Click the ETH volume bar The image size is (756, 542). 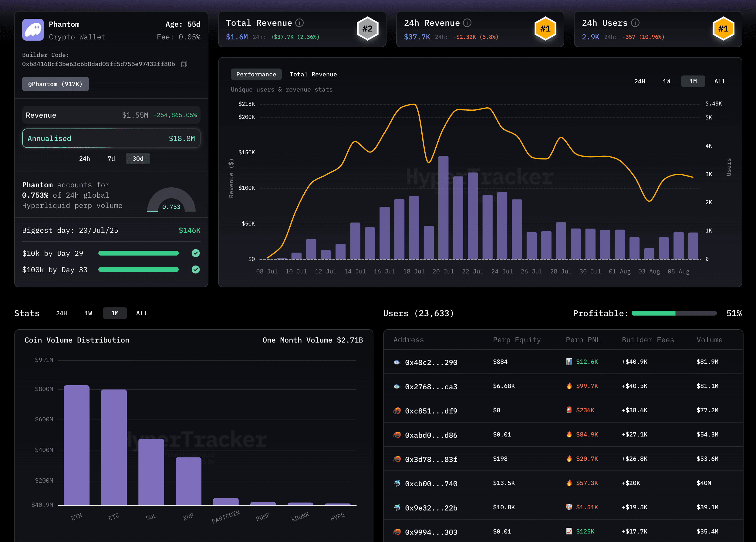click(x=76, y=445)
